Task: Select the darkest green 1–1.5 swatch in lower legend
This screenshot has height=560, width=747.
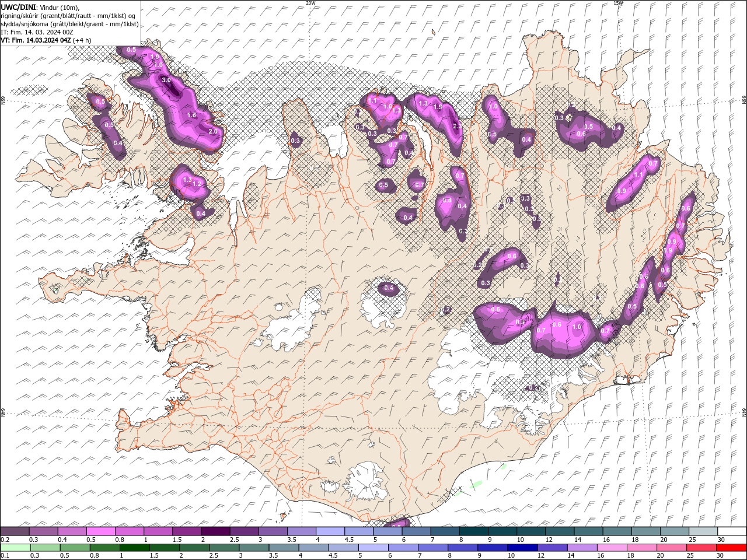Action: coord(135,548)
